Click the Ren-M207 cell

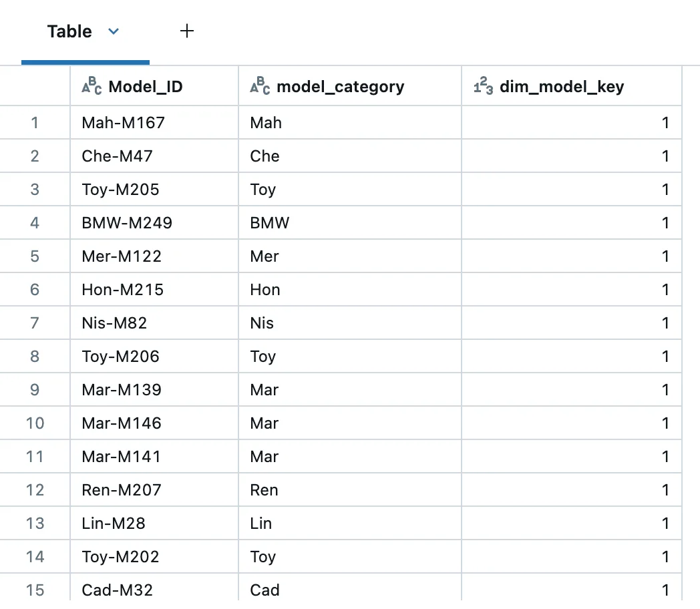click(x=122, y=490)
